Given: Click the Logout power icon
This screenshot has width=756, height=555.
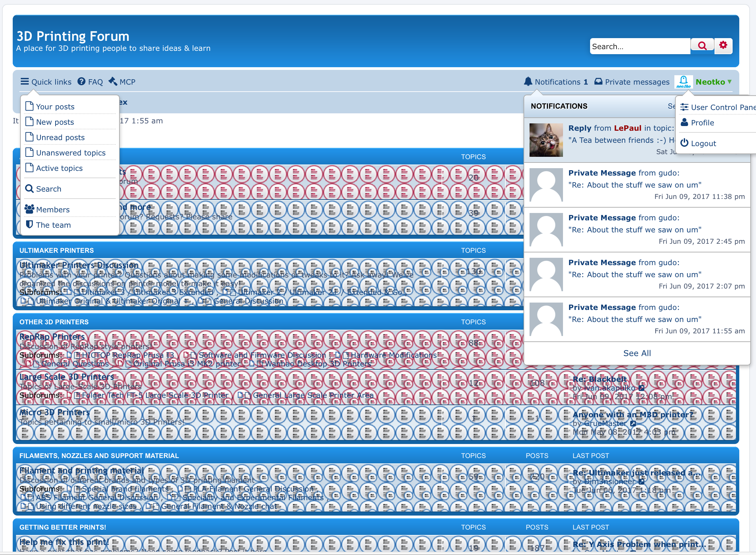Looking at the screenshot, I should [684, 143].
